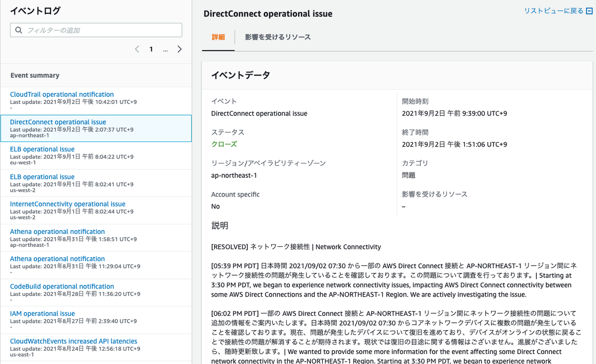Viewport: 596px width, 364px height.
Task: Open CodeBuild operational notification event
Action: tap(62, 287)
